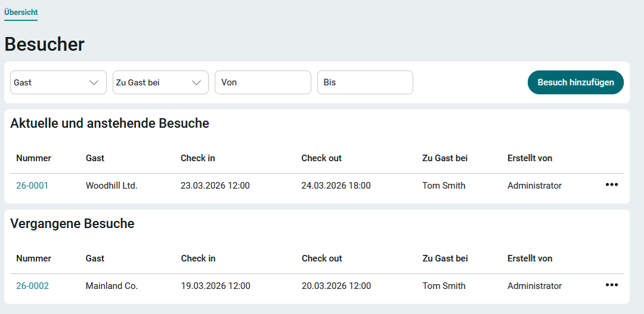Click Check in header under Vergangene Besuche
Viewport: 644px width, 314px height.
click(198, 258)
